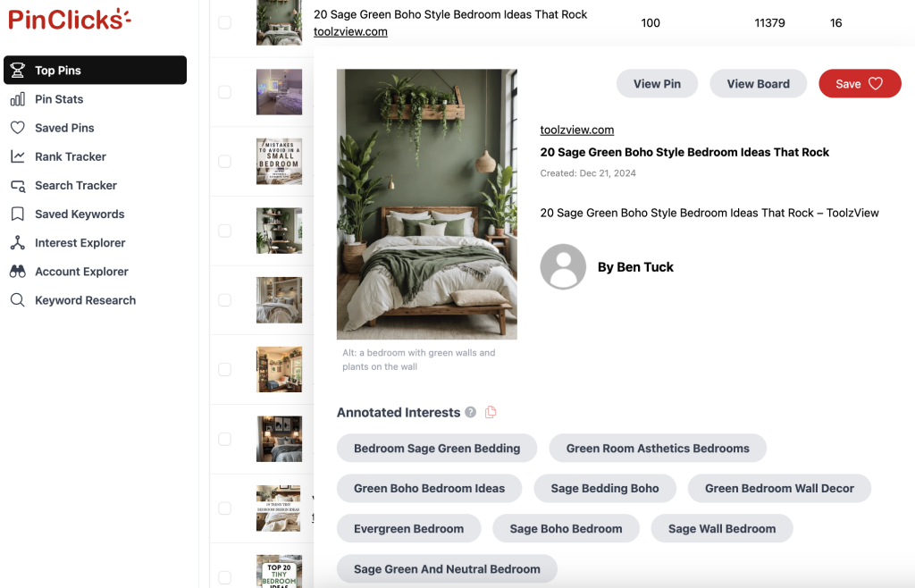Click the View Board button
Viewport: 915px width, 588px height.
click(x=758, y=83)
